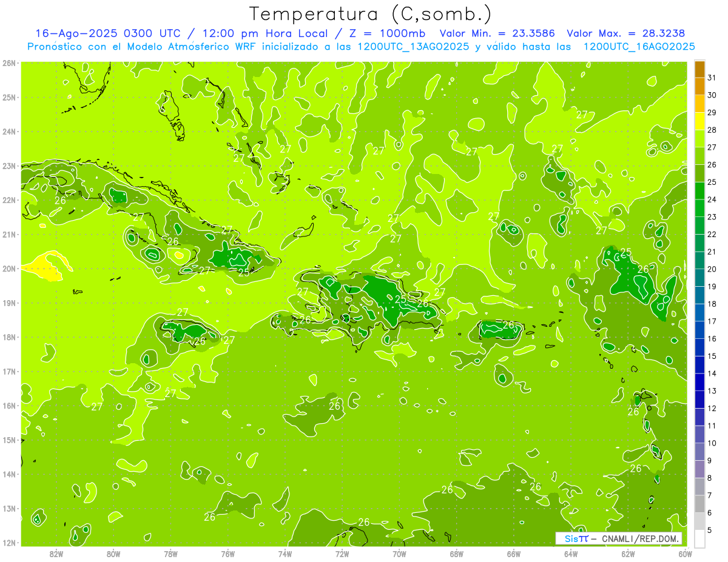This screenshot has width=728, height=562.
Task: Click the 24 label on the color scale
Action: [712, 199]
